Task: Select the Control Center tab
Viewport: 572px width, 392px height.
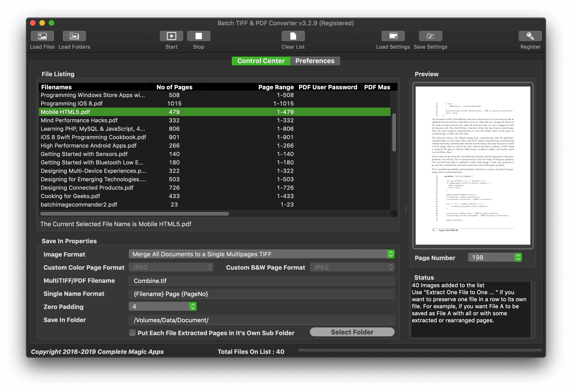Action: [261, 61]
